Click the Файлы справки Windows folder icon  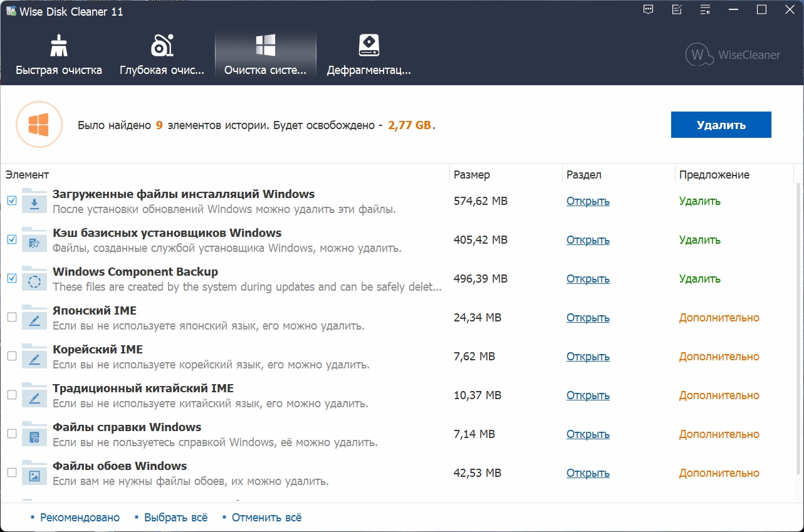34,434
